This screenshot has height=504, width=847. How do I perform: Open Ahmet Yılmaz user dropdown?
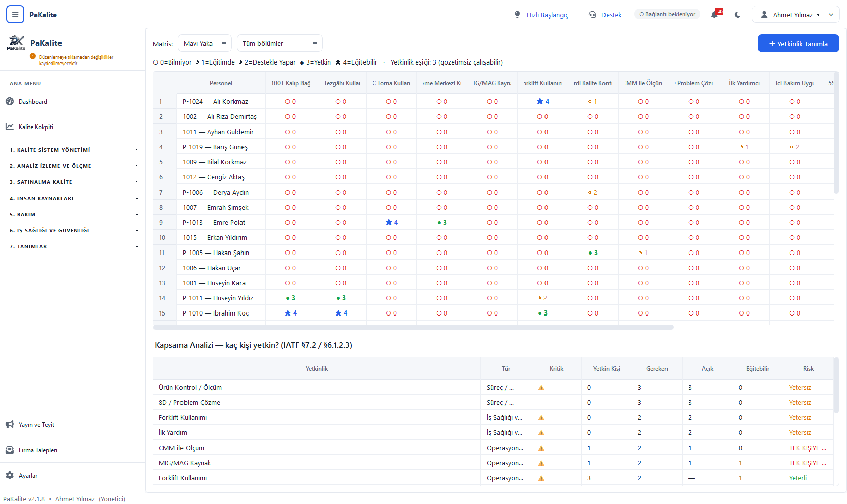pos(796,15)
